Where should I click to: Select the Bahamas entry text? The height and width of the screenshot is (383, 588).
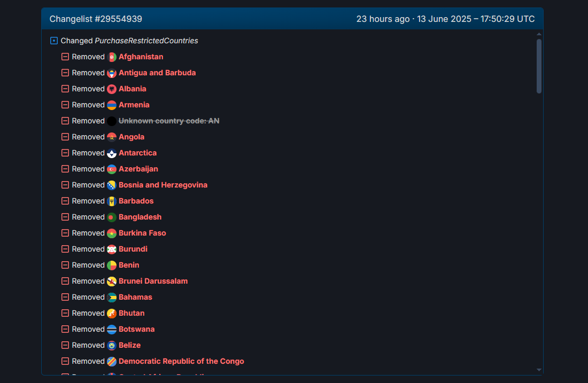(x=135, y=297)
